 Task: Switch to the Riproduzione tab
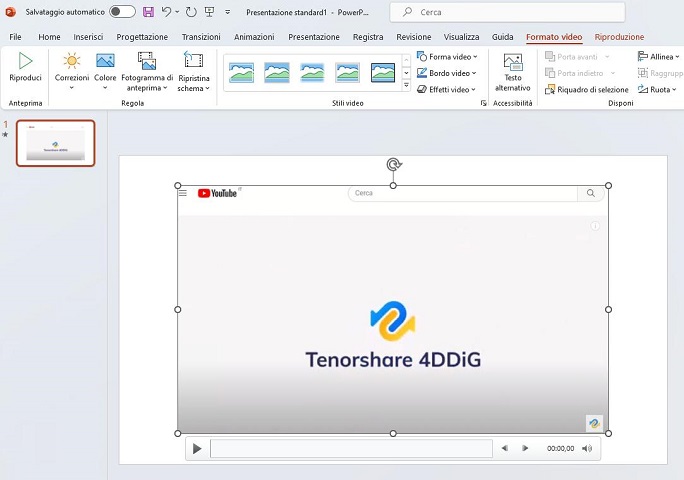tap(619, 37)
